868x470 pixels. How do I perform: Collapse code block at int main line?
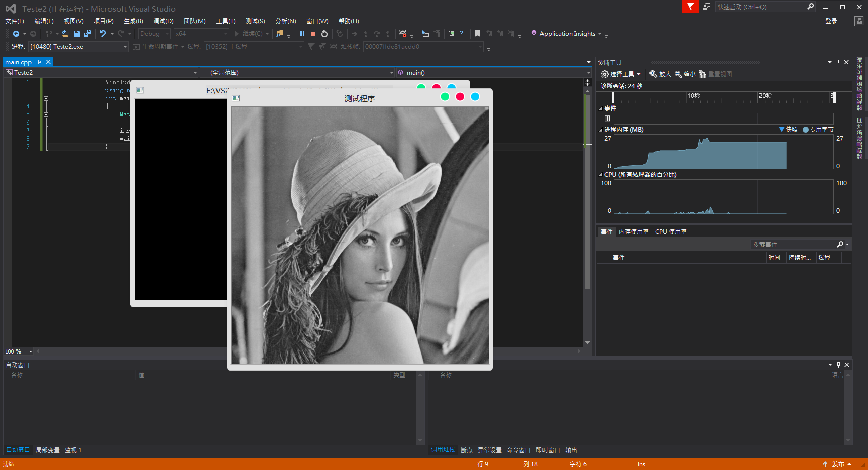coord(46,98)
